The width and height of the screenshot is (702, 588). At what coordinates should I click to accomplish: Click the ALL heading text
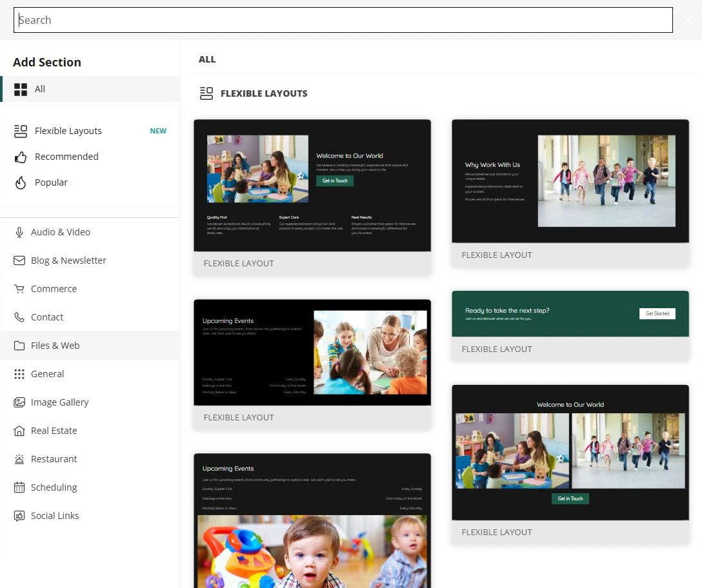pos(207,59)
